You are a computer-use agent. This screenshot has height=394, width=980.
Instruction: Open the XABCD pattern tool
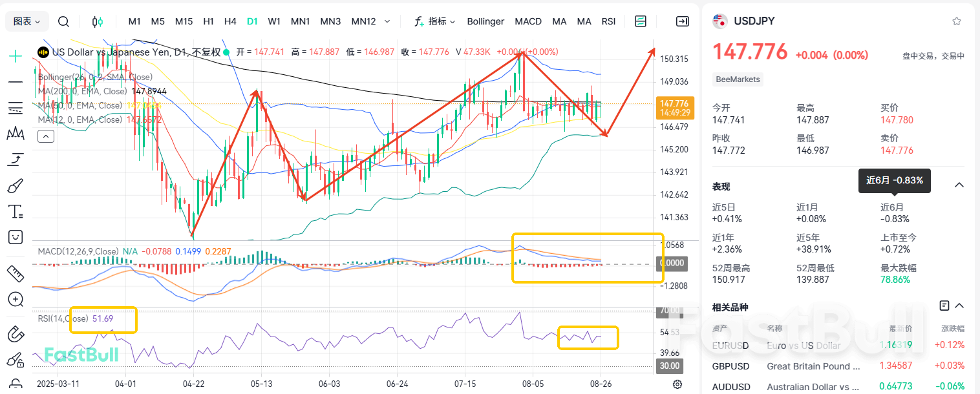(x=14, y=133)
